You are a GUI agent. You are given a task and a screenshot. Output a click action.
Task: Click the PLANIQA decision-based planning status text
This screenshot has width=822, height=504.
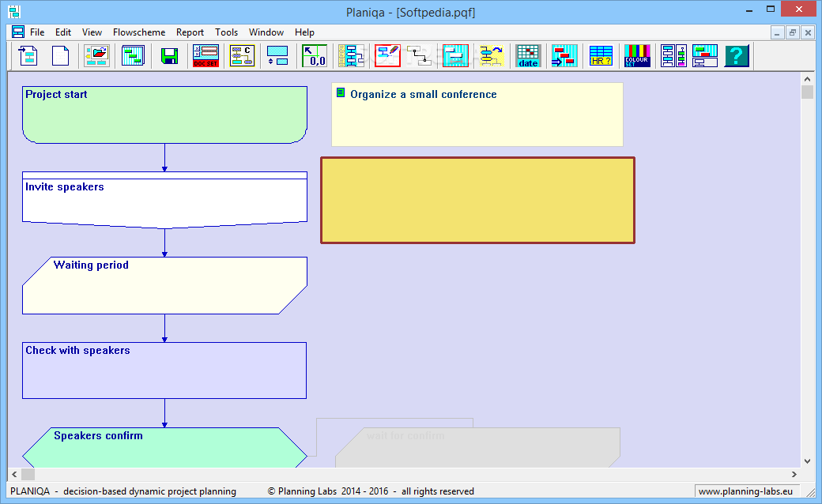point(123,491)
